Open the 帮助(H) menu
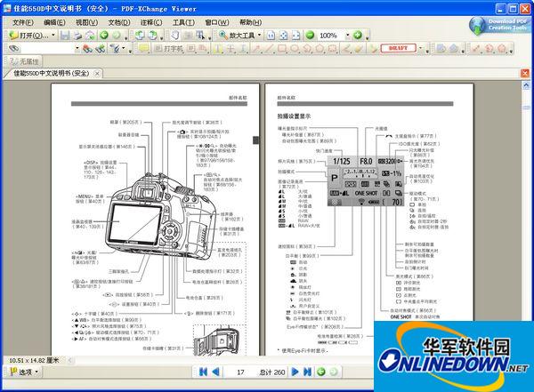Image resolution: width=534 pixels, height=392 pixels. tap(250, 22)
